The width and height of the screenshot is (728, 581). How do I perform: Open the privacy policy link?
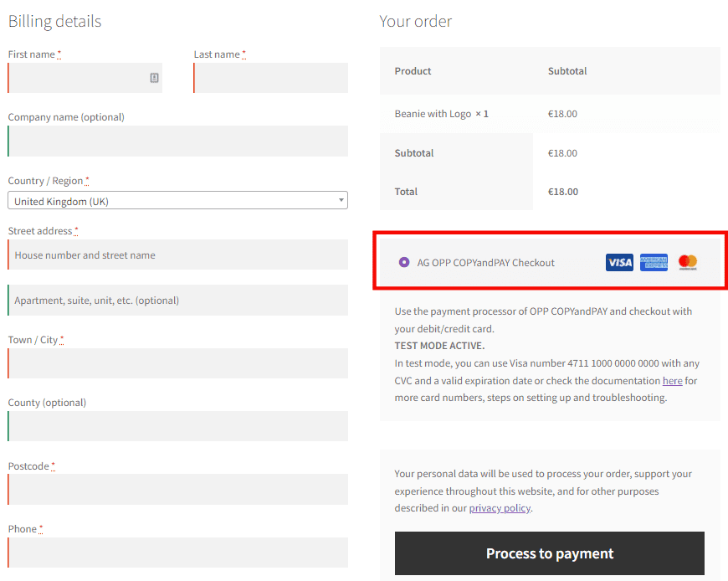(500, 508)
